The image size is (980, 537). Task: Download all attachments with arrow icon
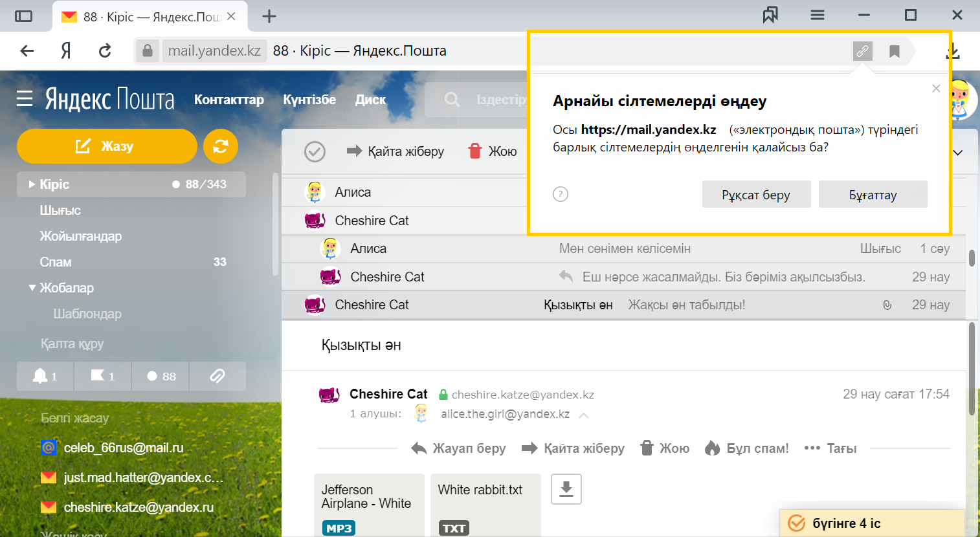[566, 488]
